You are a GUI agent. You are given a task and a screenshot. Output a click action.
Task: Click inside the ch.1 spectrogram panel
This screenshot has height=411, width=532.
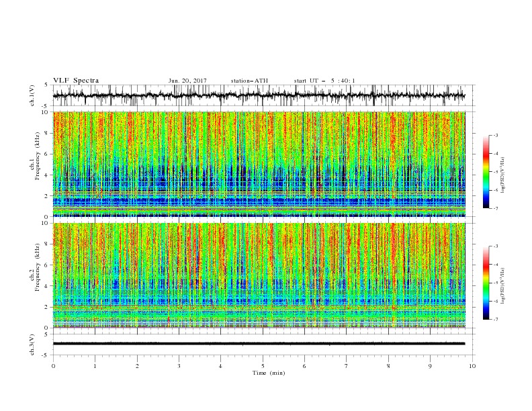tap(259, 164)
